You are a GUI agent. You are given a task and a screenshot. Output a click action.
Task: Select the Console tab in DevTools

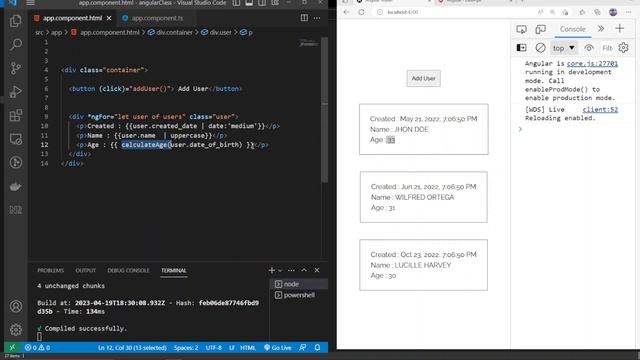click(572, 29)
